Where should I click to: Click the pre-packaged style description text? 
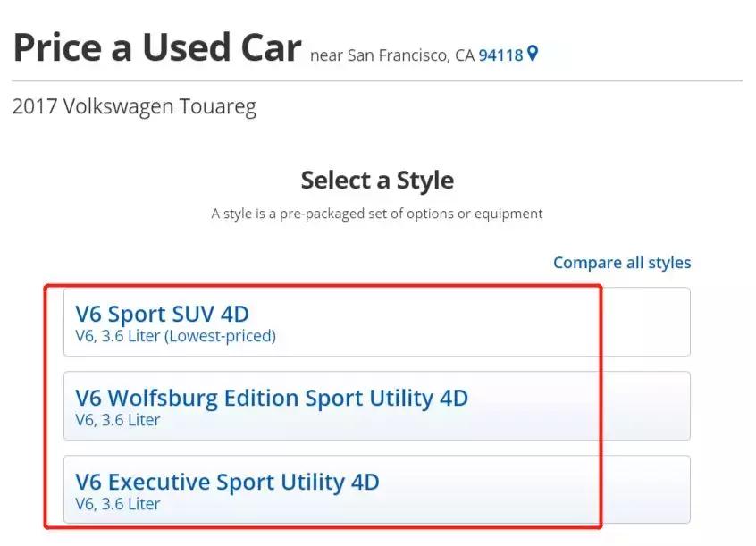(376, 214)
